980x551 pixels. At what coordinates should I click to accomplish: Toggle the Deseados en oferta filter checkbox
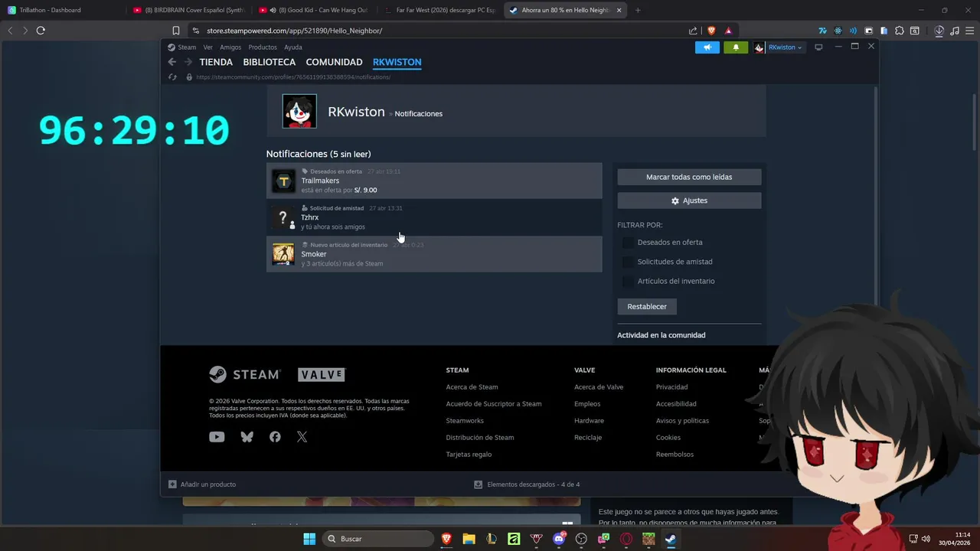628,243
